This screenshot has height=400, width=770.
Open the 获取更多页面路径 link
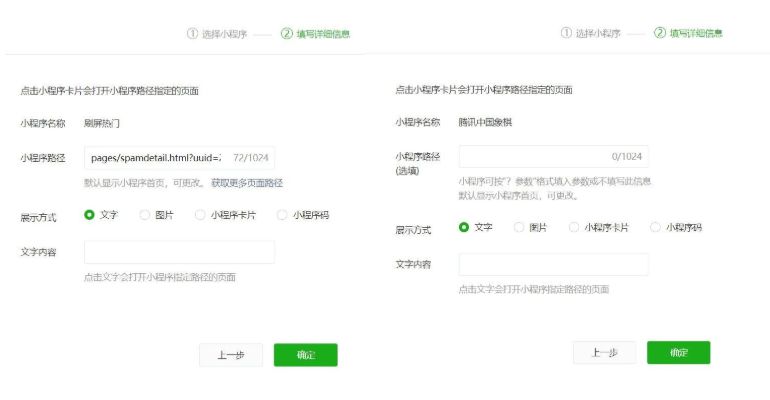246,183
